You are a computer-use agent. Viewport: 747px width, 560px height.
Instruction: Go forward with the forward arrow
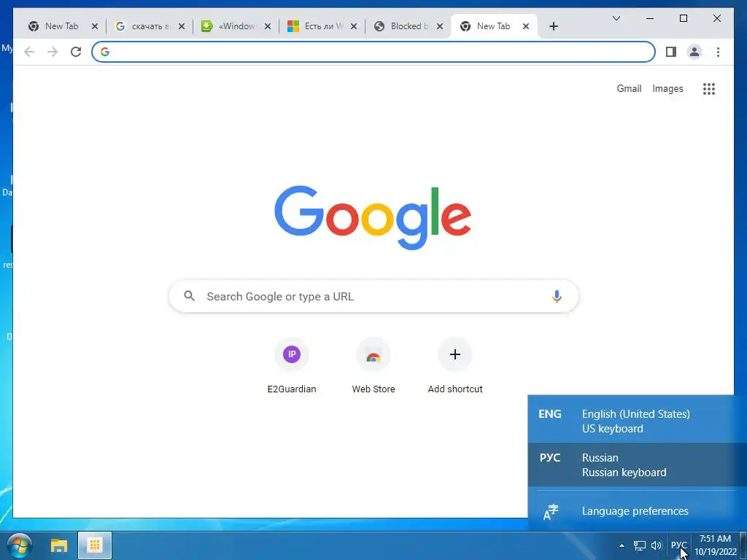[53, 52]
